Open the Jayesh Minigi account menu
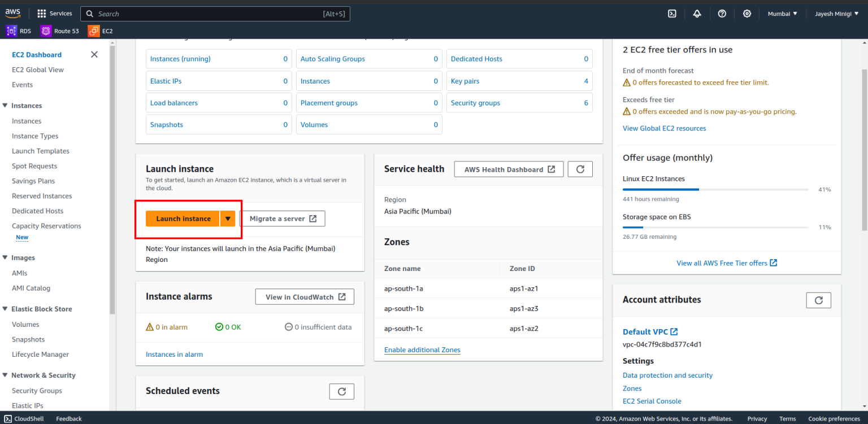 click(x=836, y=13)
